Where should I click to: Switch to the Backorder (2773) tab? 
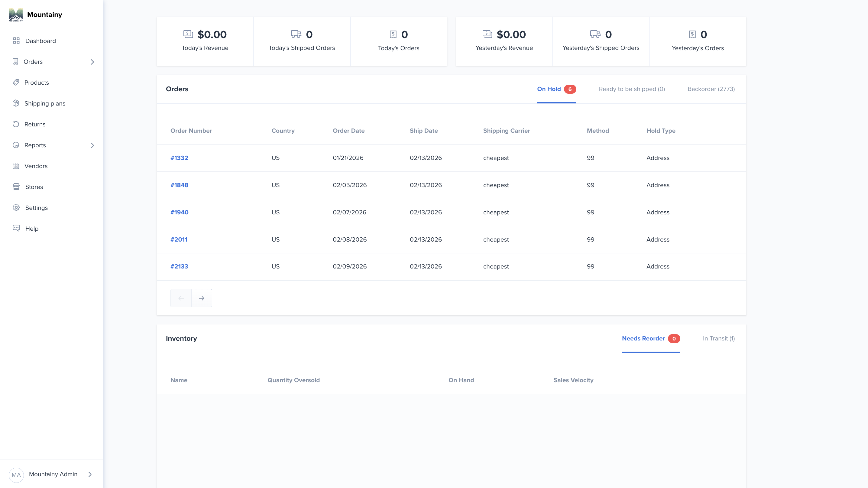point(711,89)
